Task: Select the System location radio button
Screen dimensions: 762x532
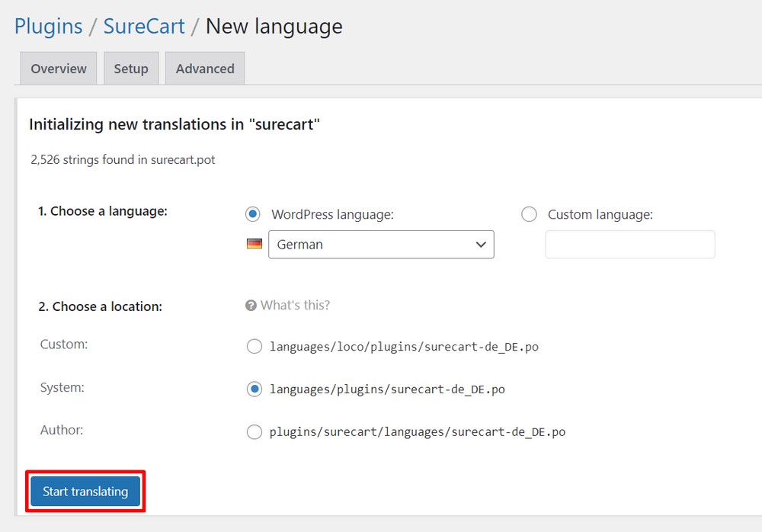Action: [x=255, y=389]
